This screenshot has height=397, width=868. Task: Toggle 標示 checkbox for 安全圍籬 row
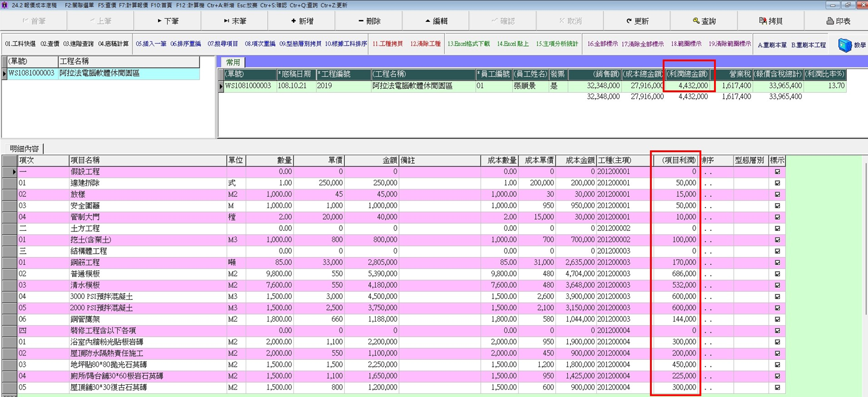click(x=777, y=206)
